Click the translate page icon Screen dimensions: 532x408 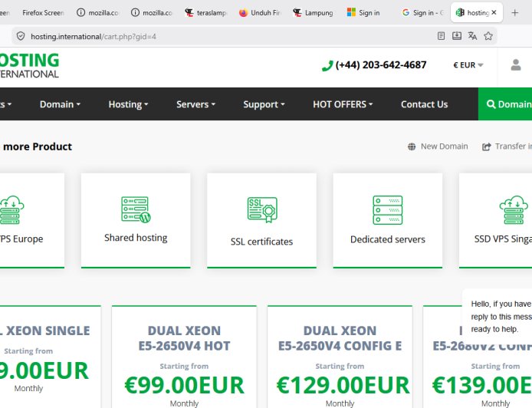472,36
